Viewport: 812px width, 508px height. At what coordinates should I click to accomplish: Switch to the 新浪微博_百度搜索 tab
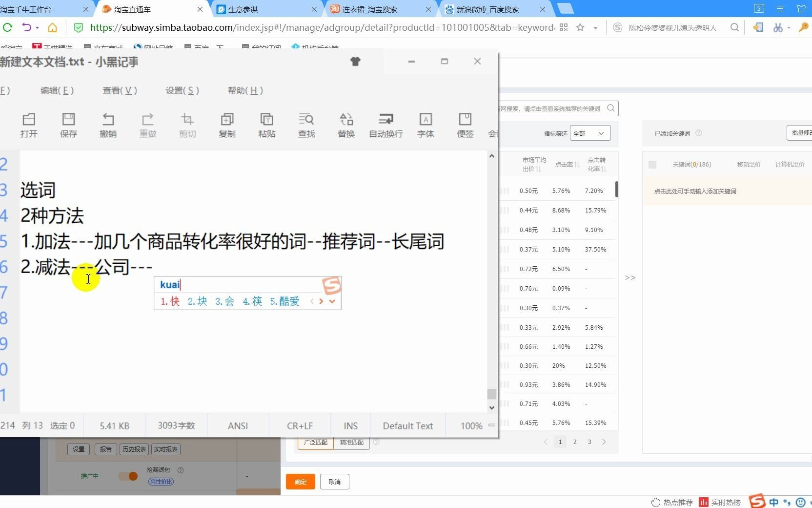point(495,9)
